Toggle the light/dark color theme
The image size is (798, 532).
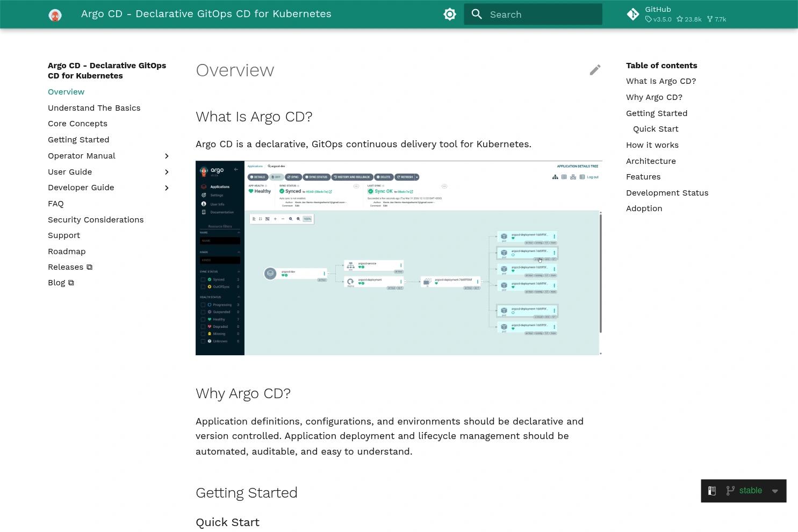[x=450, y=15]
